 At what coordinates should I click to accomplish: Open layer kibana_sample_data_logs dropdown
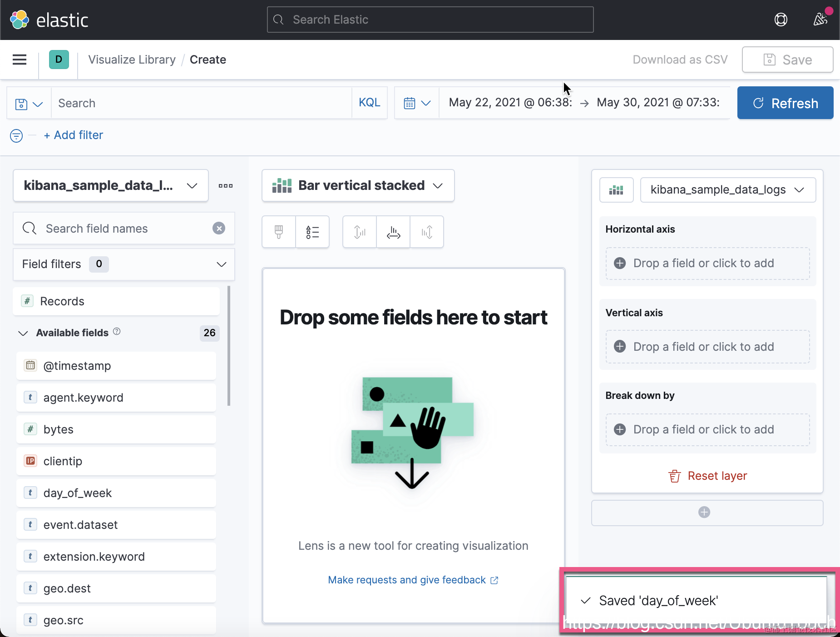pyautogui.click(x=727, y=190)
